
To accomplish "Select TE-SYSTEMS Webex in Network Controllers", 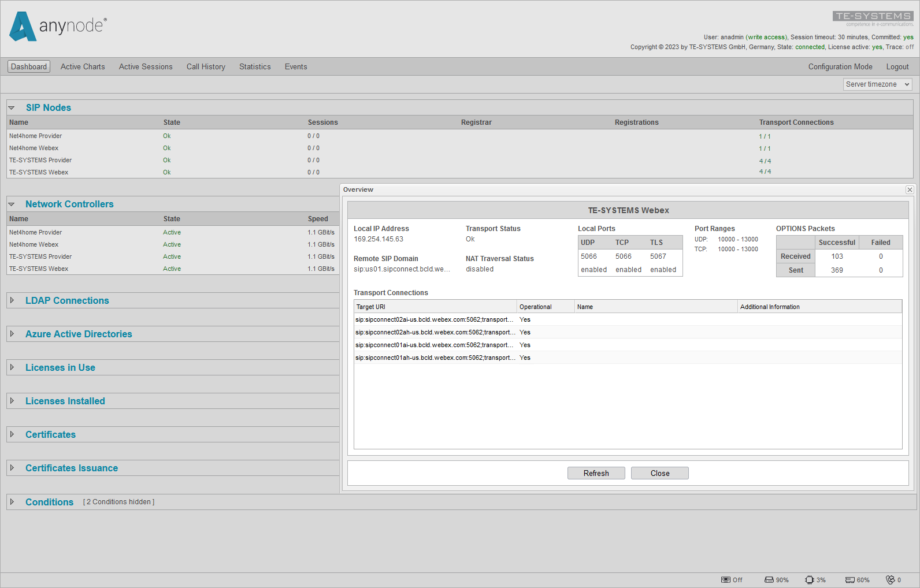I will pyautogui.click(x=39, y=269).
